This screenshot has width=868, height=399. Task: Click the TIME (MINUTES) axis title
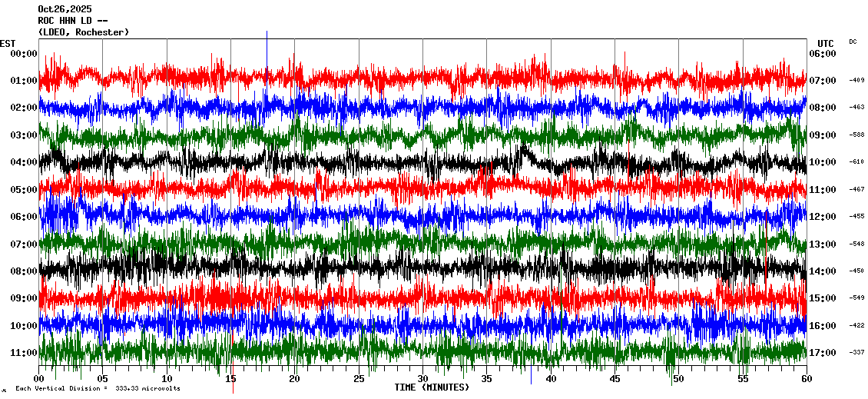432,387
